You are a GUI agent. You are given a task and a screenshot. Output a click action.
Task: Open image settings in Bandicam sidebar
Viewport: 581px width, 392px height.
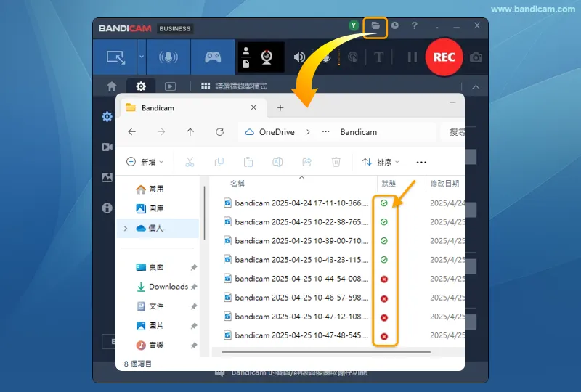(x=107, y=177)
